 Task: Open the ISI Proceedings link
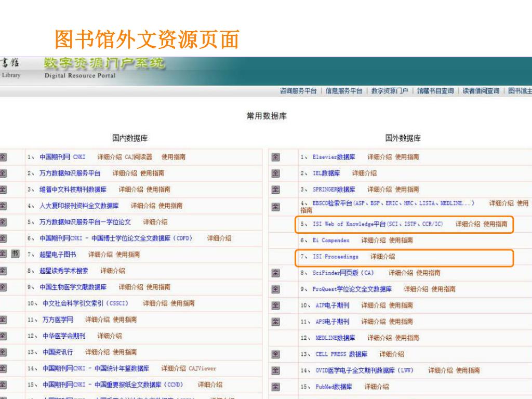pos(335,257)
